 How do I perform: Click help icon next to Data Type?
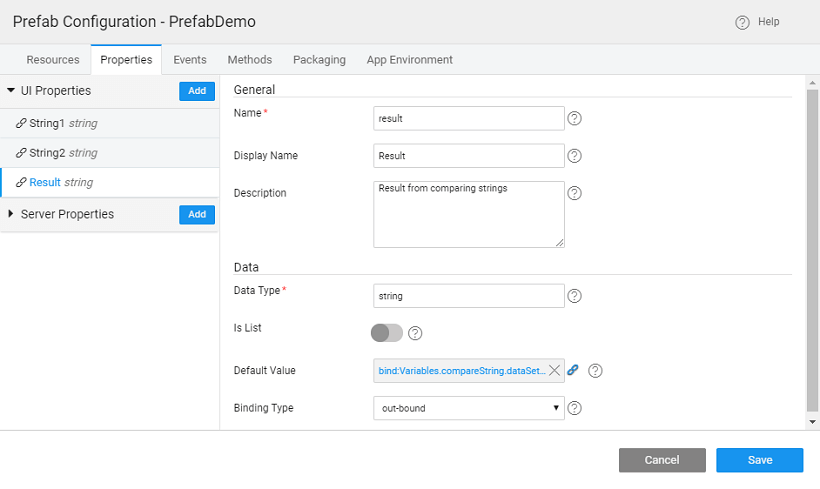coord(575,296)
